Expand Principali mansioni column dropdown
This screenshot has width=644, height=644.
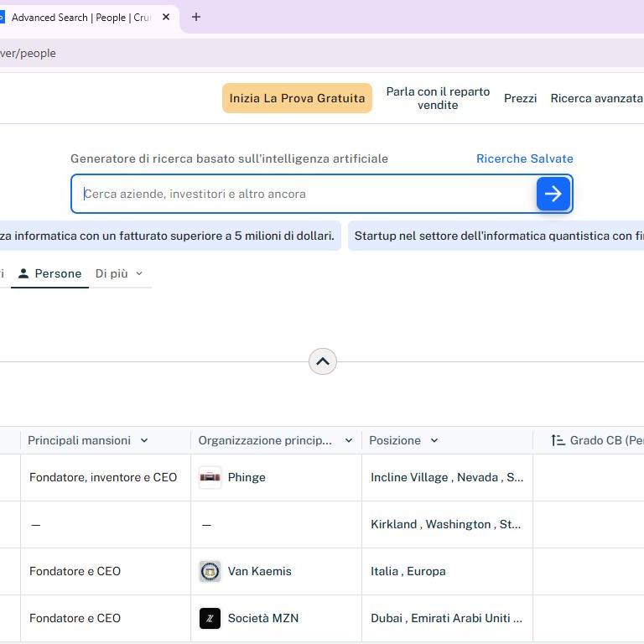click(144, 440)
